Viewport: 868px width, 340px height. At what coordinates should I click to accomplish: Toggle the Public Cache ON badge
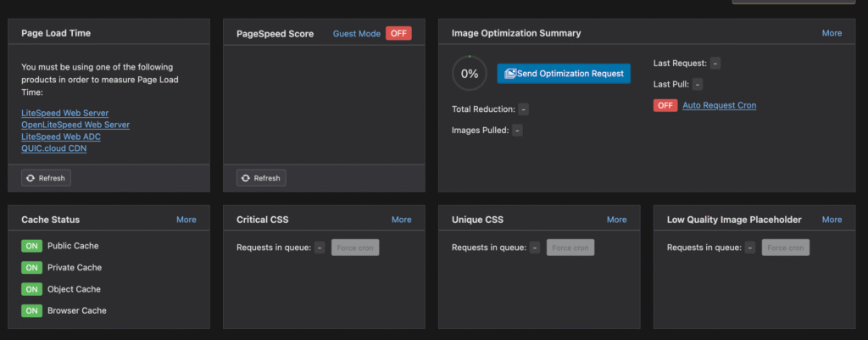(32, 246)
